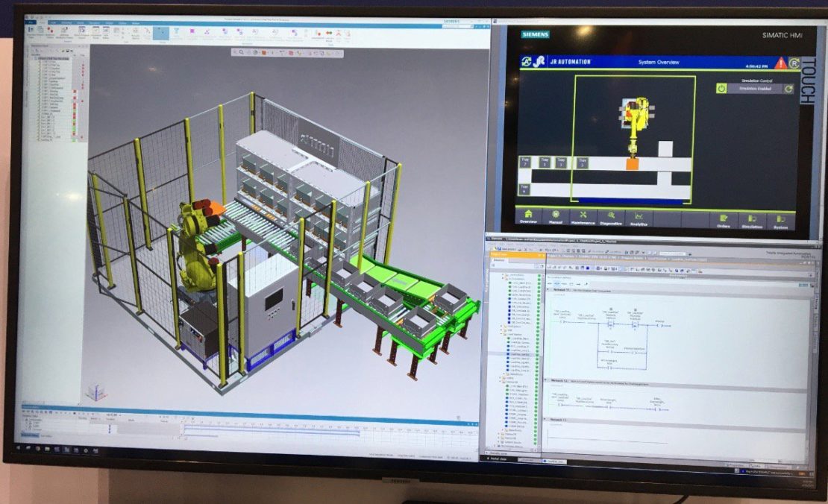Open Diagnostics via its magnifier icon
Screen dimensions: 828x504
612,215
